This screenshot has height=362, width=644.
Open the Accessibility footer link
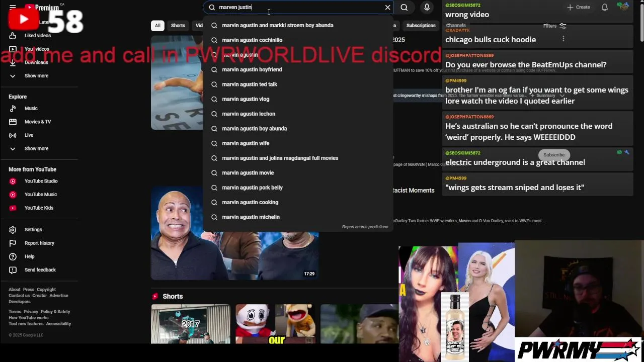click(x=58, y=324)
